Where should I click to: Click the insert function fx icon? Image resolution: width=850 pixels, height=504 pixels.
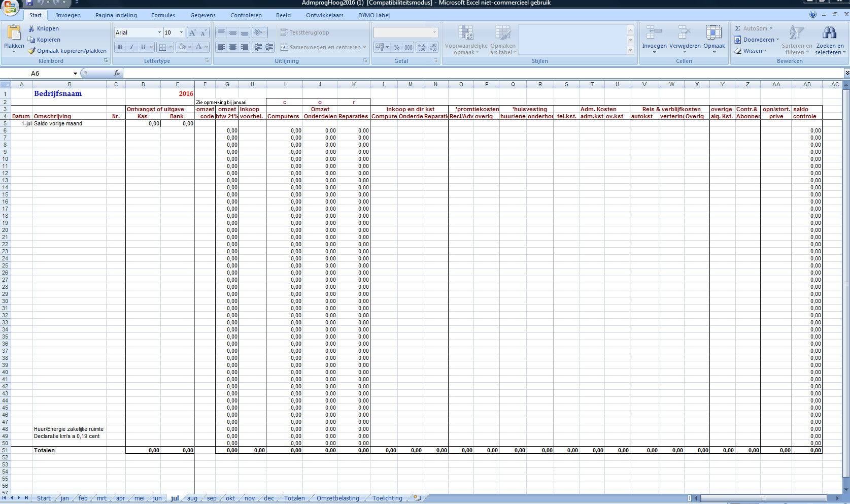(x=116, y=73)
